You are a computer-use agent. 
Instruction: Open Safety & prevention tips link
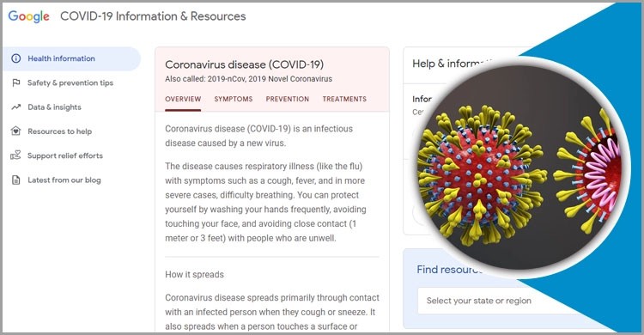click(70, 82)
